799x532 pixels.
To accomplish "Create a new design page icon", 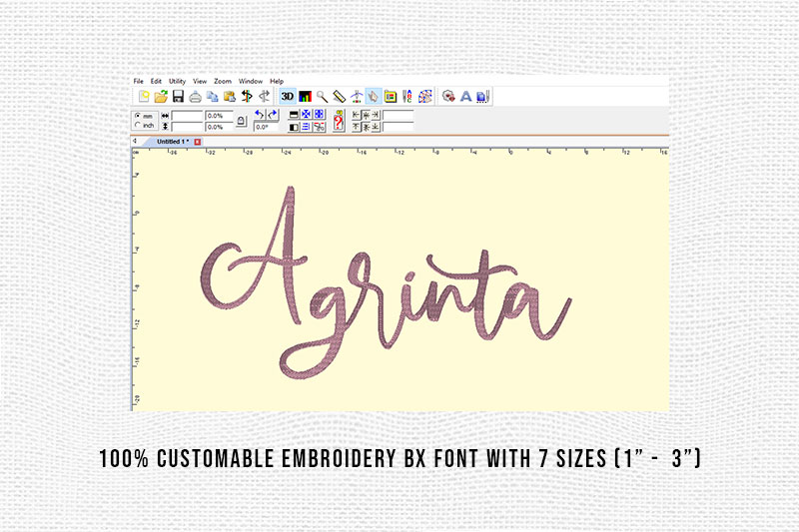I will 144,96.
